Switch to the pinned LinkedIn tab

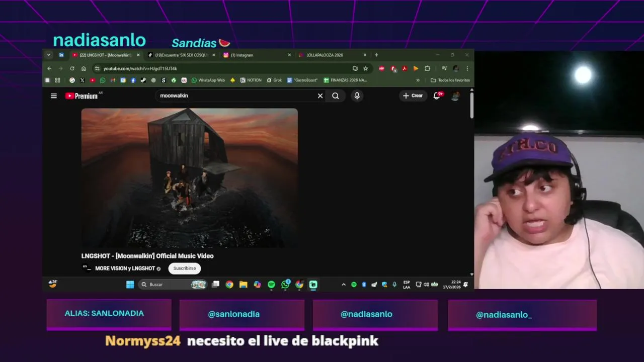[61, 55]
